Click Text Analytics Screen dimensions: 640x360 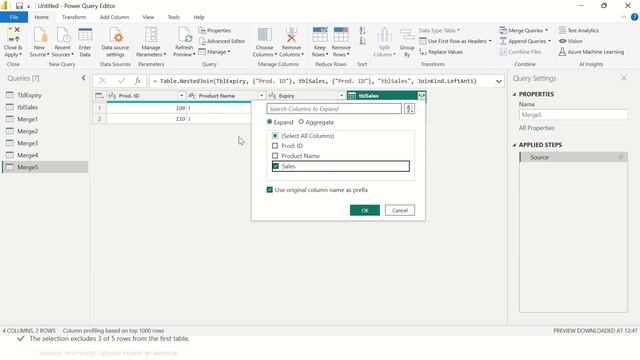[x=578, y=31]
